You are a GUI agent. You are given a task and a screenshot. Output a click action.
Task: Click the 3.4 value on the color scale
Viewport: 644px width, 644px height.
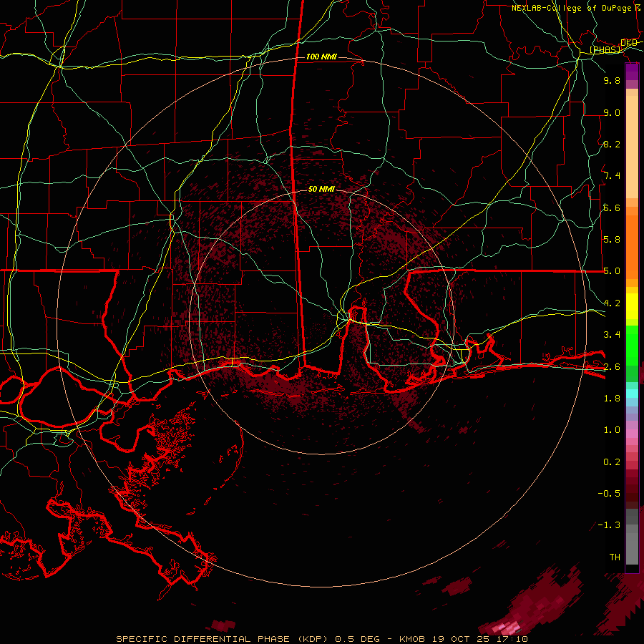tap(612, 335)
